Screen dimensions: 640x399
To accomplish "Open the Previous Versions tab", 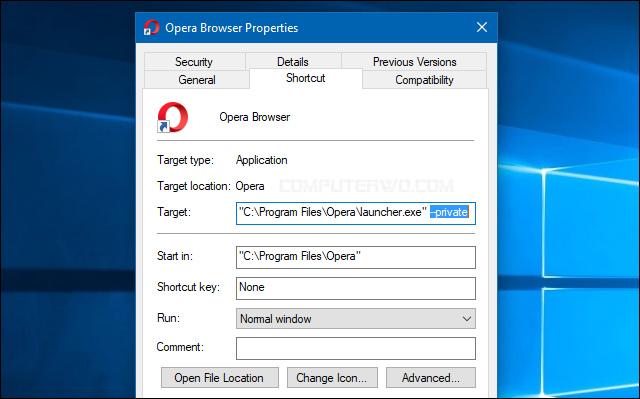I will tap(414, 62).
